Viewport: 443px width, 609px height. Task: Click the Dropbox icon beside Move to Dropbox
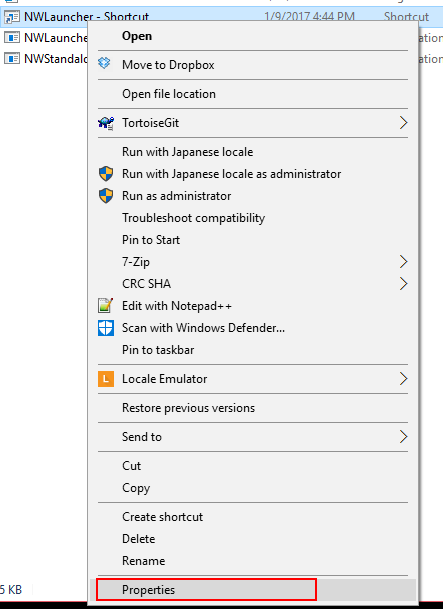tap(104, 63)
